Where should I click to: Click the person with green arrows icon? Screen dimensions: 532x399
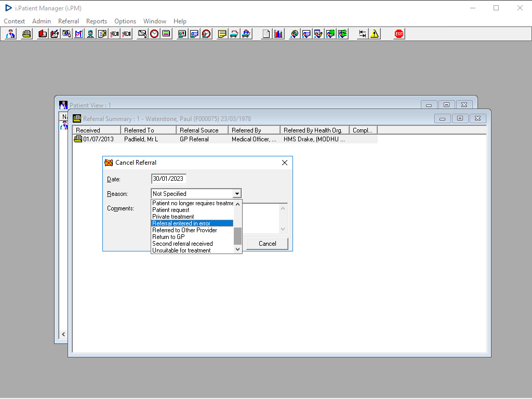point(342,34)
